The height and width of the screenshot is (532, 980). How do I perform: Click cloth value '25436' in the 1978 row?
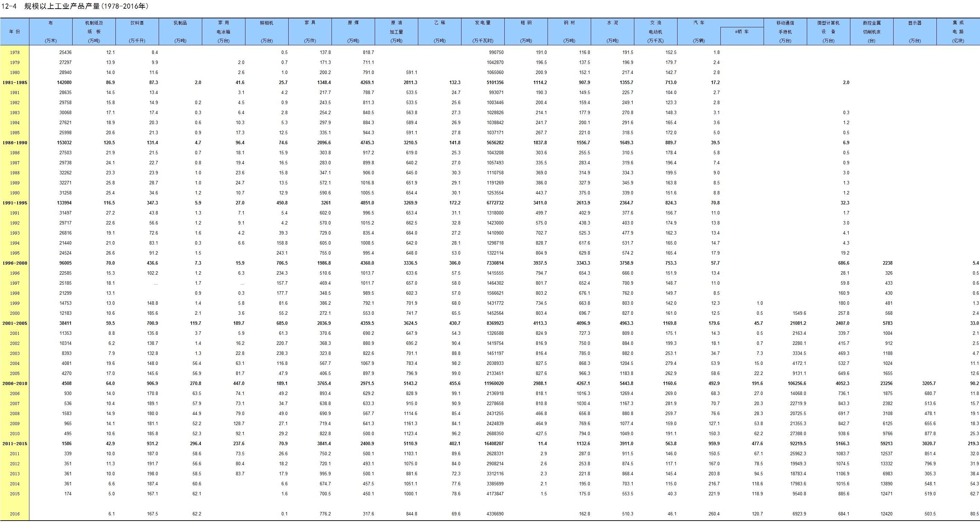click(x=65, y=53)
